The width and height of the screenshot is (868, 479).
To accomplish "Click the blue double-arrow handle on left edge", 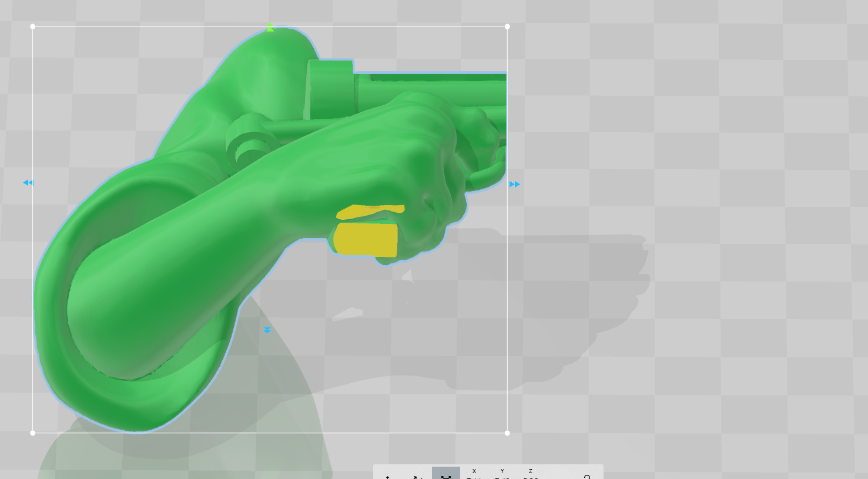I will (x=28, y=183).
